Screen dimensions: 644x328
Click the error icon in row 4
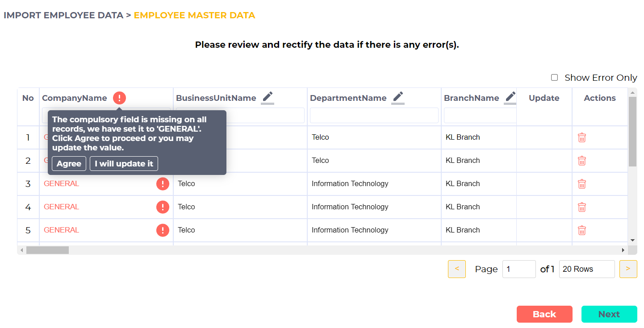coord(163,207)
